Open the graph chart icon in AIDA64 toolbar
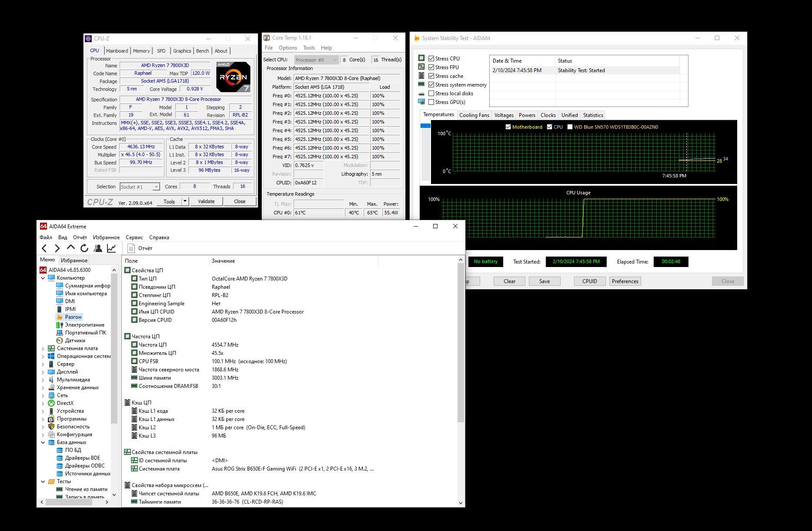 pyautogui.click(x=111, y=248)
